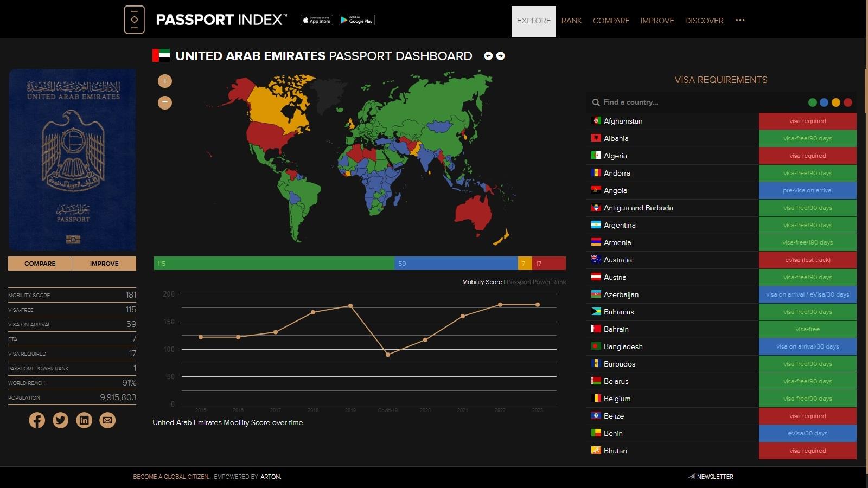Screen dimensions: 868x488
Task: Click the Mobility Score 181 stat row
Action: (72, 295)
